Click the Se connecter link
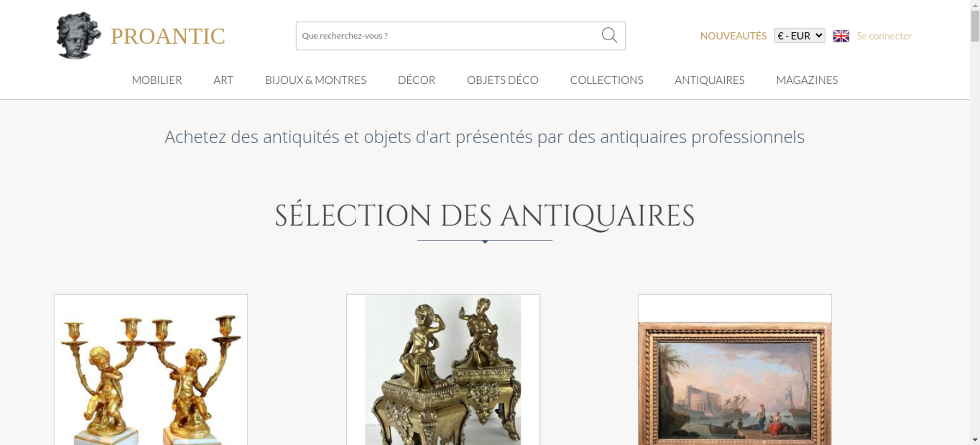The height and width of the screenshot is (445, 980). point(884,36)
